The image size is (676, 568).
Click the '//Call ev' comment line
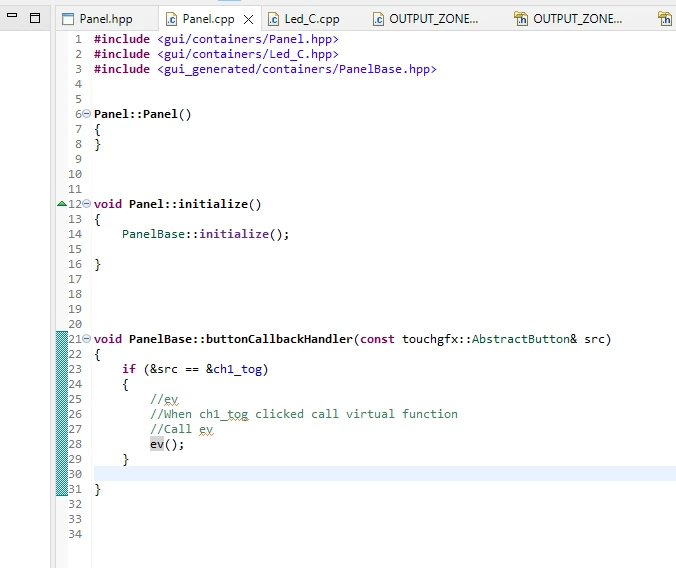[182, 429]
